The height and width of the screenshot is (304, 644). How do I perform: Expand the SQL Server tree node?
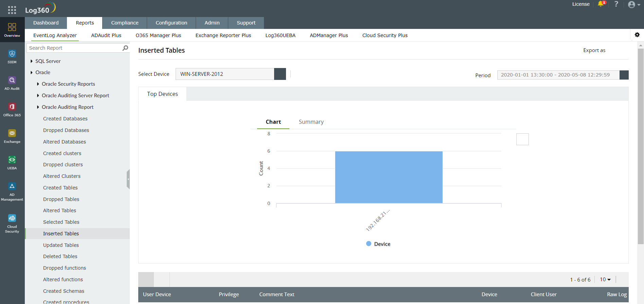coord(32,61)
